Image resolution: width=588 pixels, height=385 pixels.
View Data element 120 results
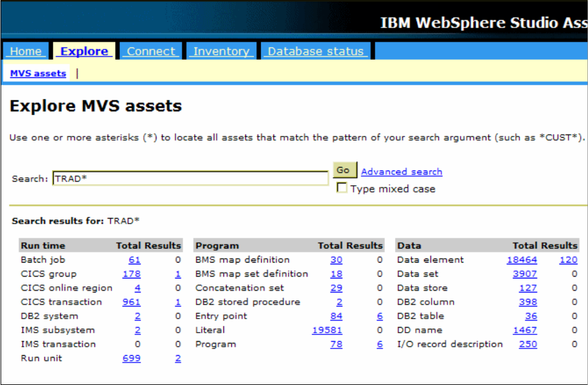click(568, 260)
